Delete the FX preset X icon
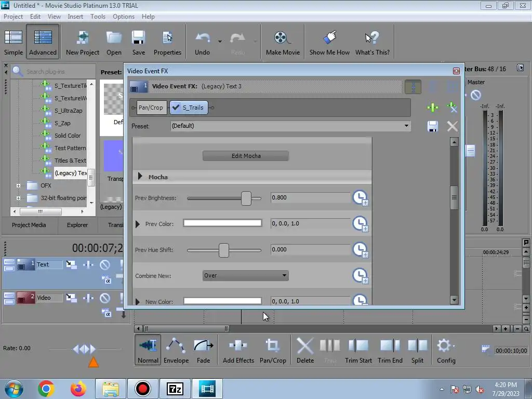The image size is (532, 399). [453, 126]
